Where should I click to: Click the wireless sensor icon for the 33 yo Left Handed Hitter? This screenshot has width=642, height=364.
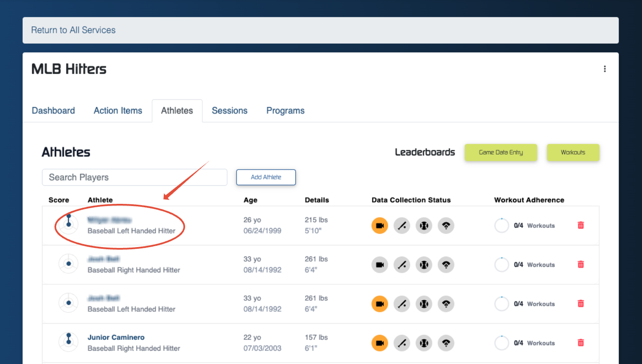click(x=446, y=304)
